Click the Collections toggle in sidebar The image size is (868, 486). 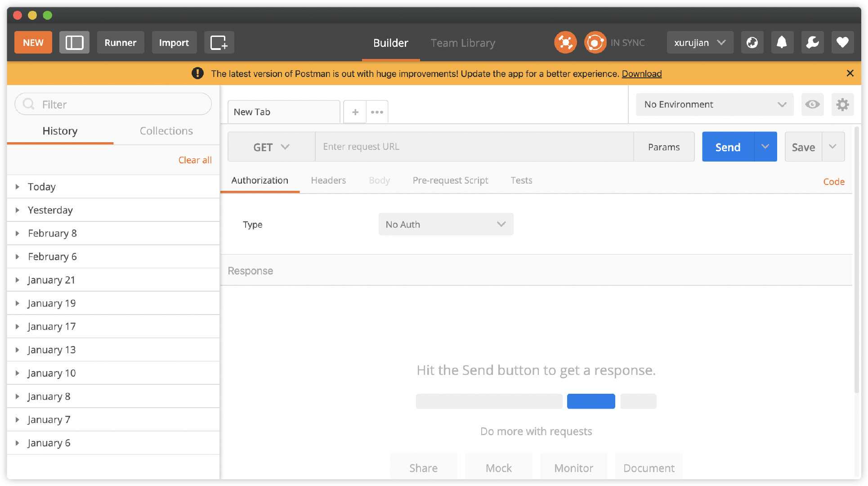point(166,130)
